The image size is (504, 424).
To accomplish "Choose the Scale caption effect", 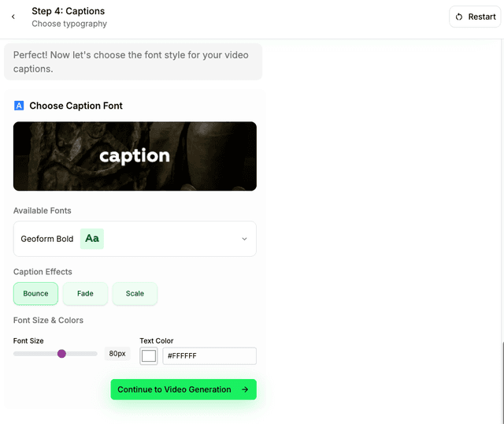I will 135,293.
